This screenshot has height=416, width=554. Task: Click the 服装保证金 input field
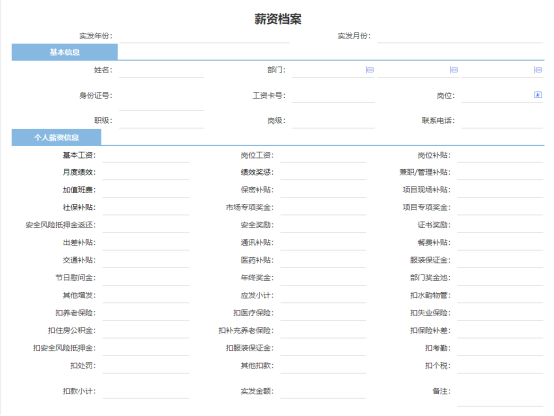(x=500, y=261)
